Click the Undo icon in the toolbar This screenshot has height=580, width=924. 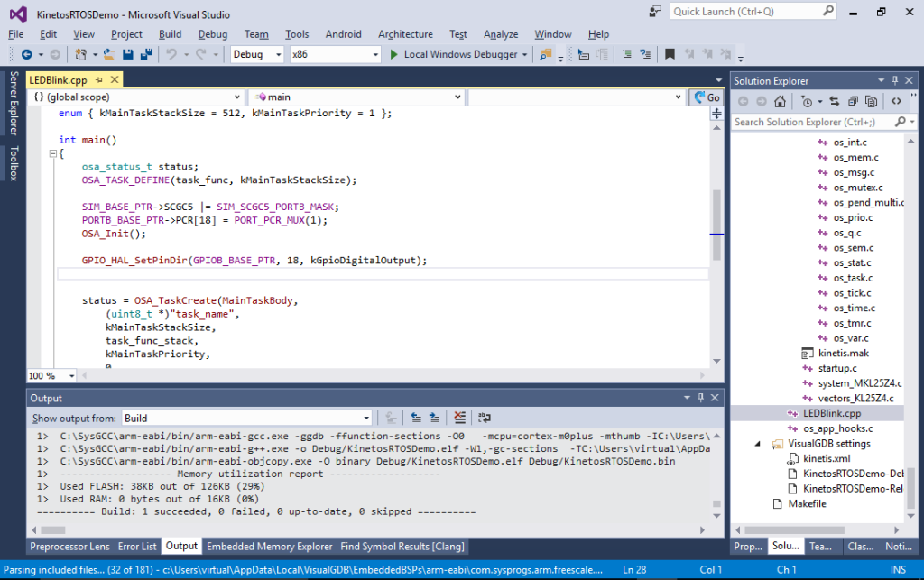[171, 54]
